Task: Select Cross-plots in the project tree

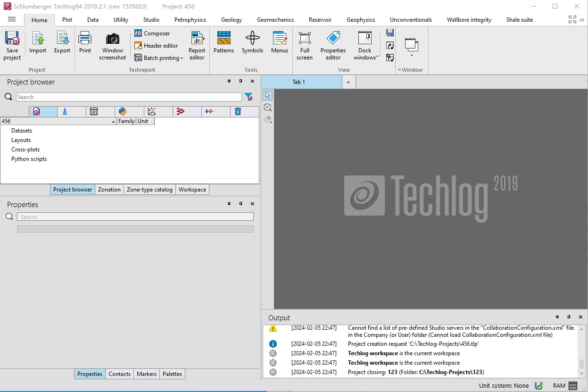Action: coord(25,150)
